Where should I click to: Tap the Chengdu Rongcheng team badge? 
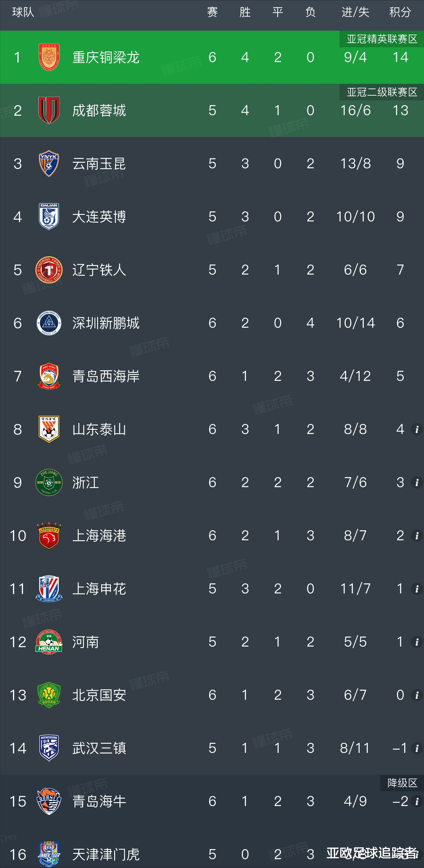pos(49,110)
